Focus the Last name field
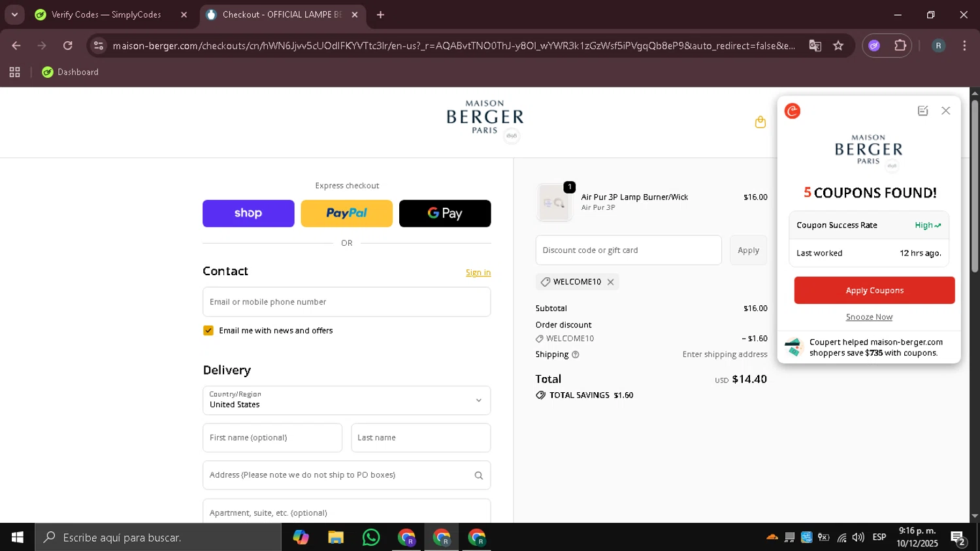Screen dimensions: 980x551 [421, 438]
